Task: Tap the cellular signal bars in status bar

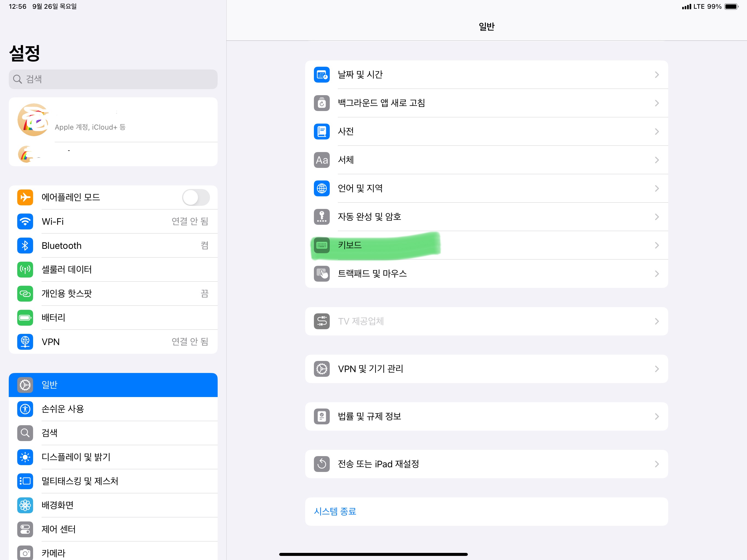Action: coord(686,7)
